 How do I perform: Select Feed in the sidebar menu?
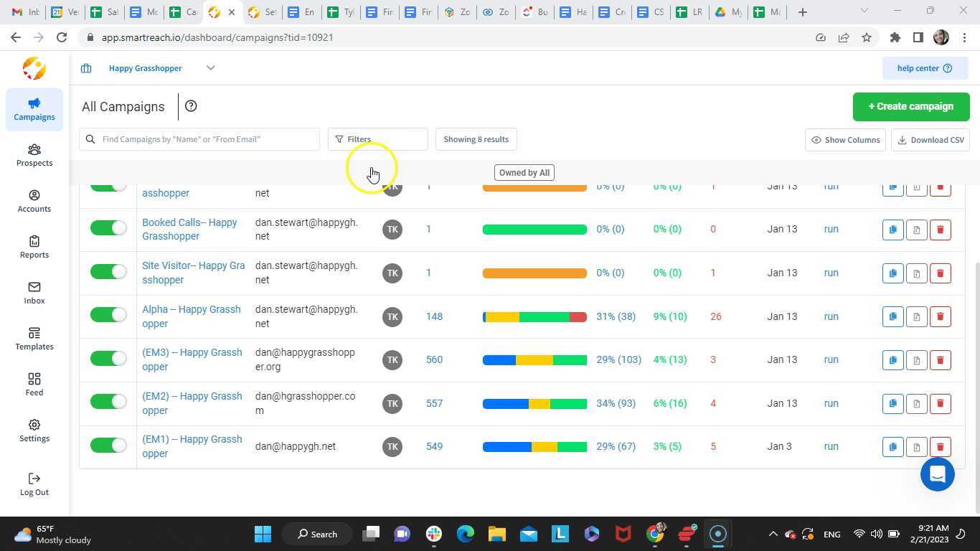click(x=34, y=385)
